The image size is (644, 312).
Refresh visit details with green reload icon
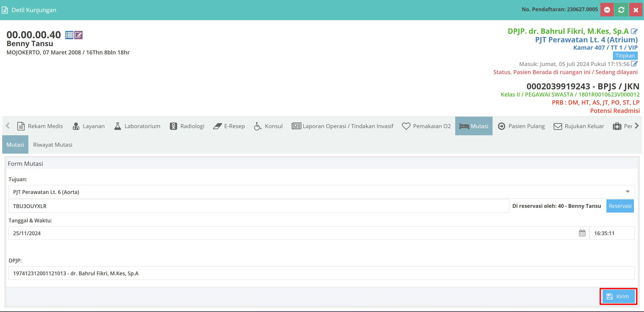pos(621,10)
